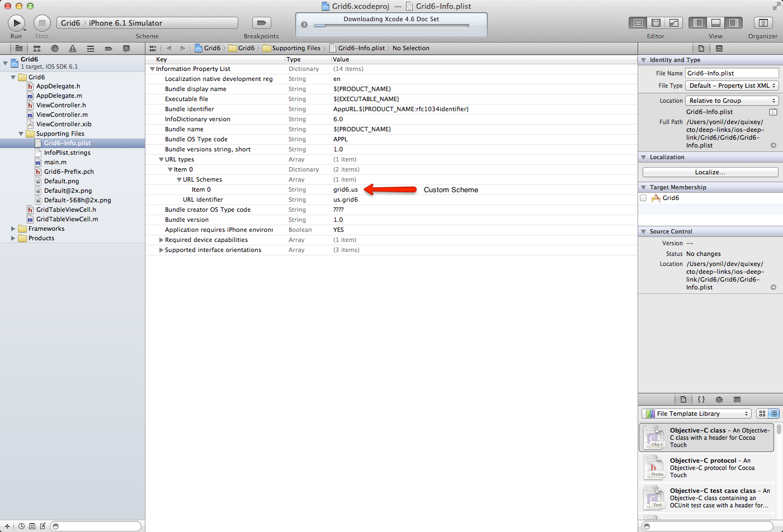Click the Run button
This screenshot has height=532, width=783.
16,23
